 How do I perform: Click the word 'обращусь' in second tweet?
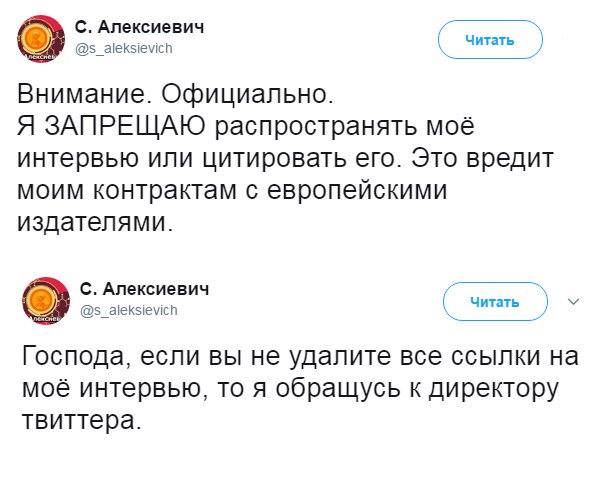coord(338,390)
